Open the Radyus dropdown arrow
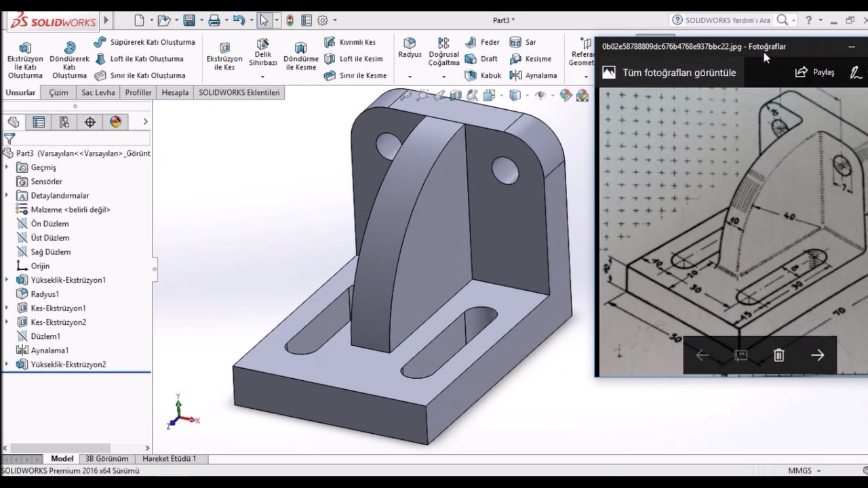This screenshot has height=488, width=868. click(x=410, y=77)
